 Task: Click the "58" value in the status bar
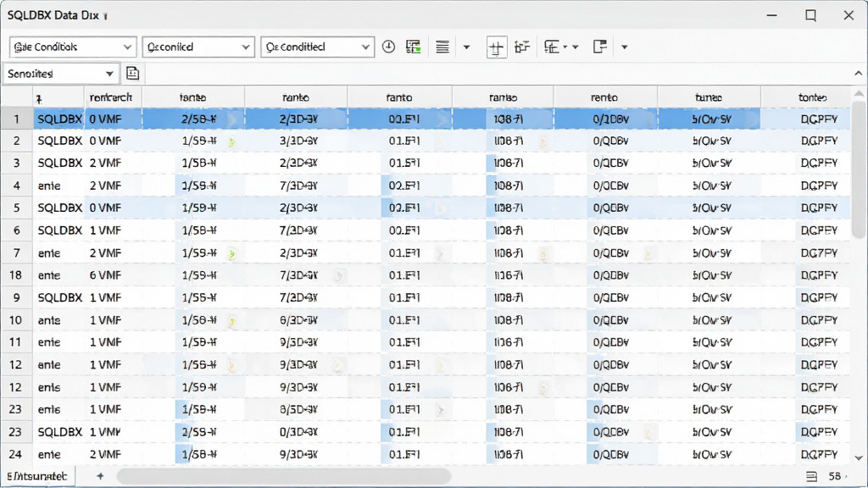coord(835,476)
